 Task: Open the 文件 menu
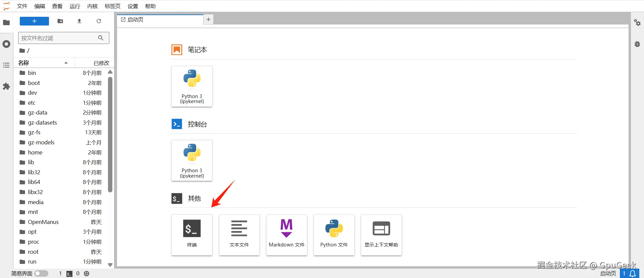(22, 6)
